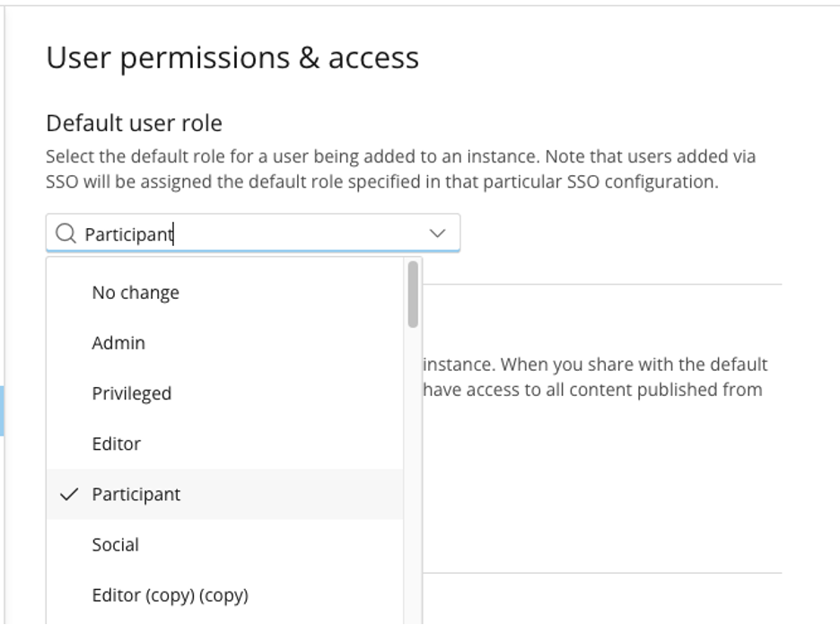Pick the Editor (copy) (copy) role

coord(224,595)
